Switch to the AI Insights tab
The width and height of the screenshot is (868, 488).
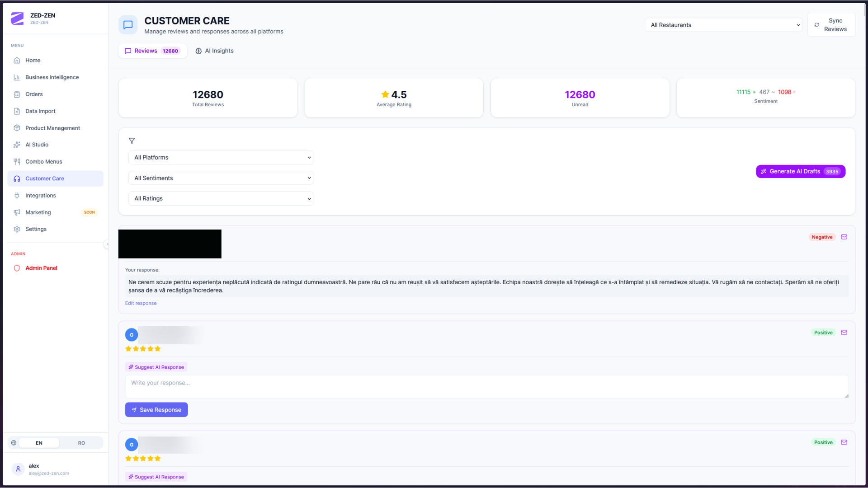coord(214,51)
